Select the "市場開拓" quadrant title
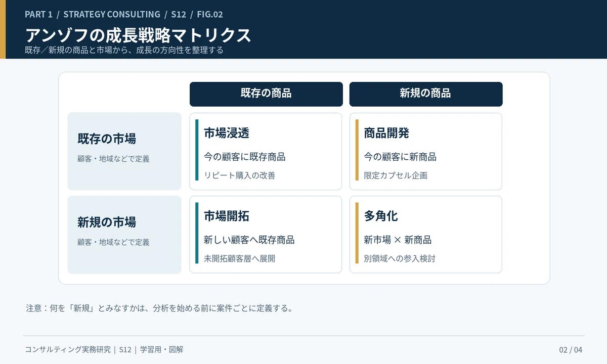The image size is (607, 364). tap(227, 216)
